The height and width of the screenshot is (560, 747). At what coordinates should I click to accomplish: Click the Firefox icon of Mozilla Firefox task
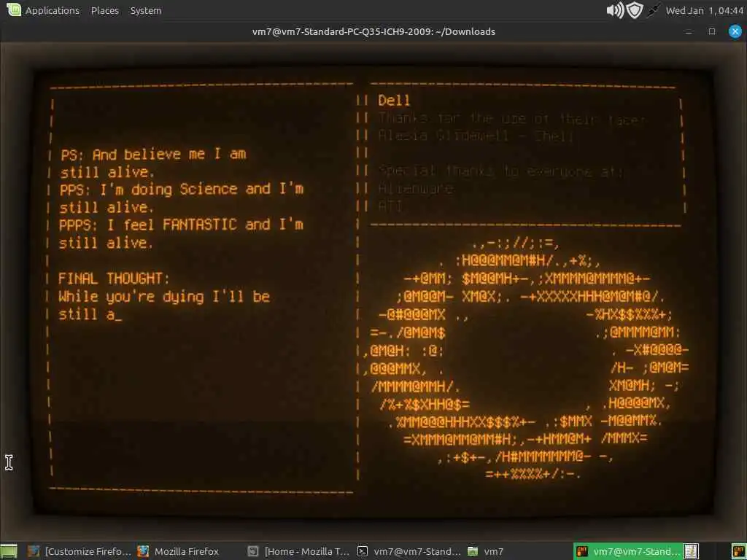click(x=143, y=551)
